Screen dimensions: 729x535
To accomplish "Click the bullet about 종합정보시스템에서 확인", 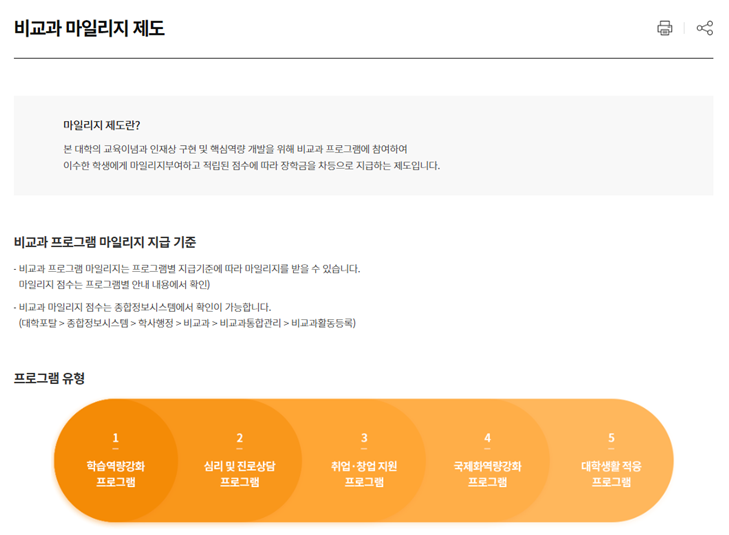I will [144, 307].
